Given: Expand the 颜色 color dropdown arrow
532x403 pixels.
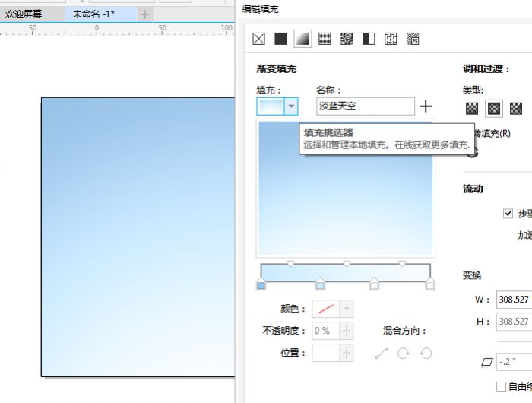Looking at the screenshot, I should [346, 309].
